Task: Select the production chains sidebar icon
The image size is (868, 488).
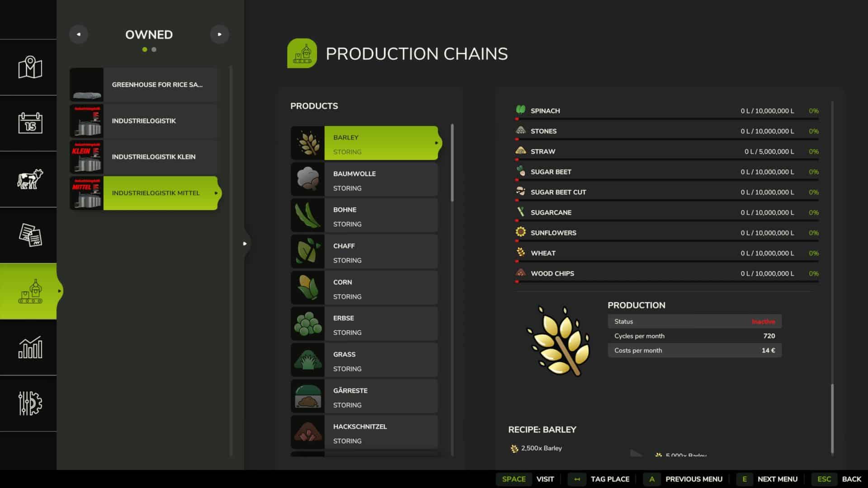Action: (x=30, y=291)
